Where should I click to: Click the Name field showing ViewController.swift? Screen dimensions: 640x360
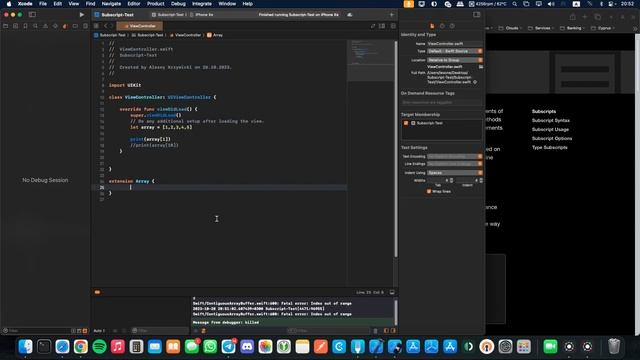pyautogui.click(x=455, y=44)
